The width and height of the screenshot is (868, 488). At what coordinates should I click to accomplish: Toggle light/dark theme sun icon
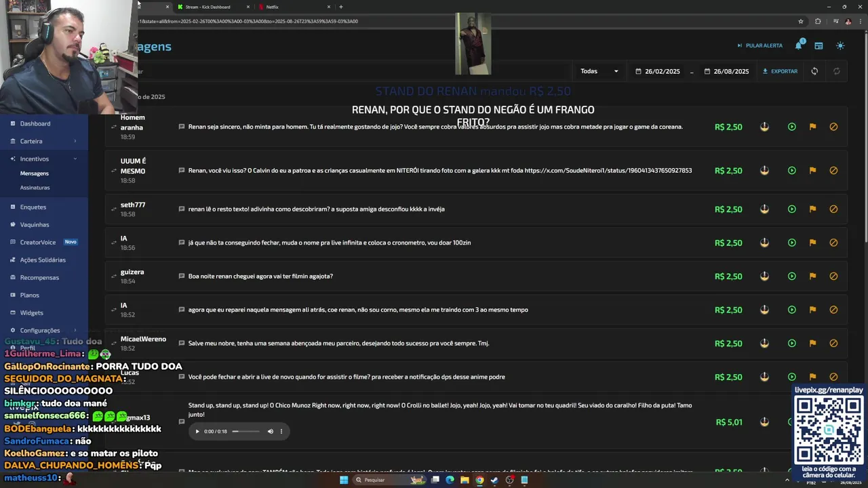tap(840, 45)
